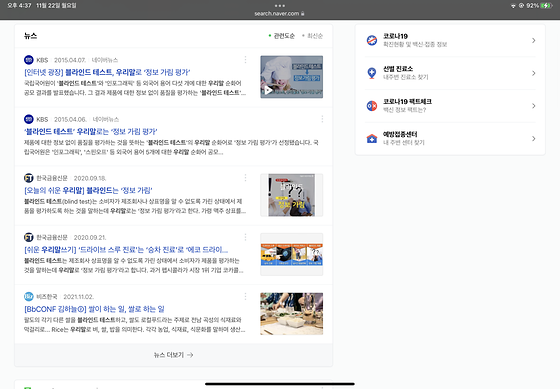Open the 코로나19 info icon
Screen dimensions: 560x389
tap(372, 40)
